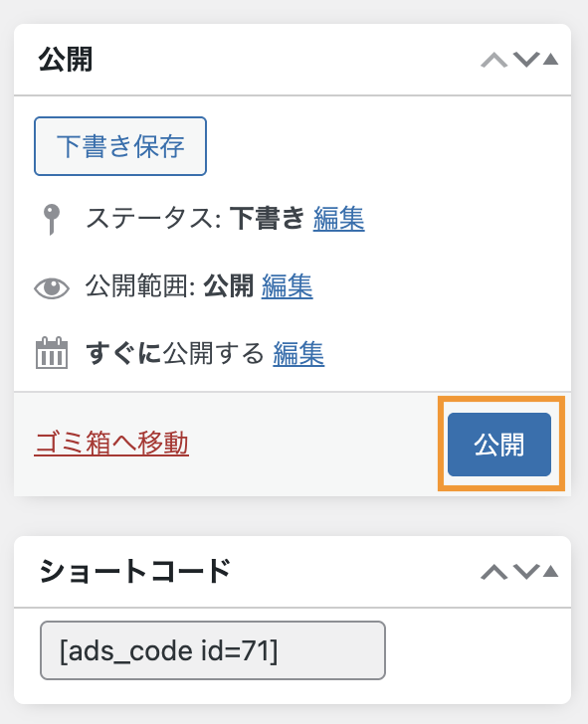Move ショートコード panel up with the arrow
588x724 pixels.
[x=493, y=572]
